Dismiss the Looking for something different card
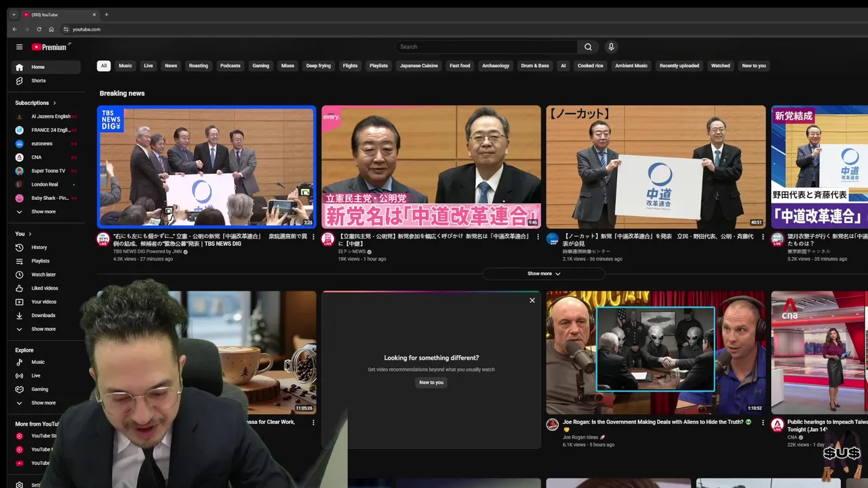Image resolution: width=868 pixels, height=488 pixels. 532,300
